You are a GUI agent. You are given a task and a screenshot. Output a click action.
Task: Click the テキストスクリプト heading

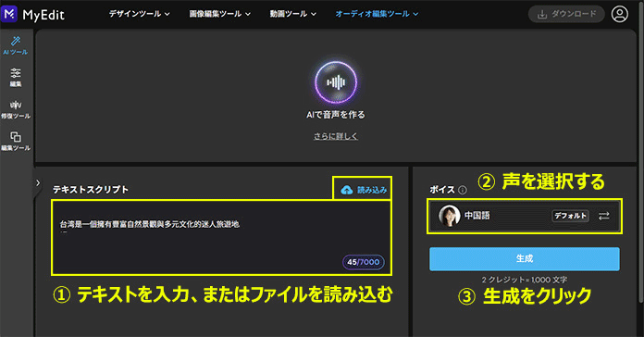coord(91,190)
